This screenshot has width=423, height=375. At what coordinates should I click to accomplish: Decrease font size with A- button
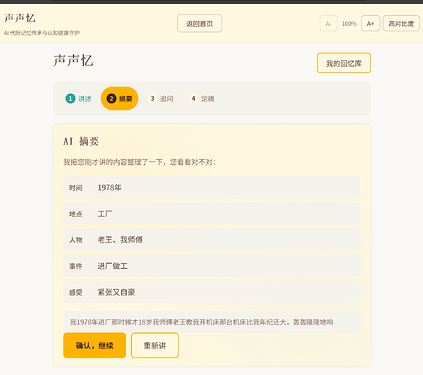pyautogui.click(x=328, y=24)
